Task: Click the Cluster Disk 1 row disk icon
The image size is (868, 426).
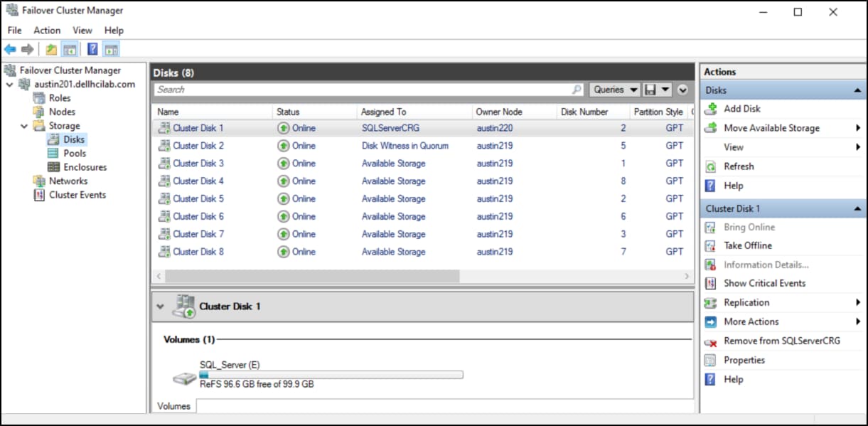Action: tap(164, 128)
